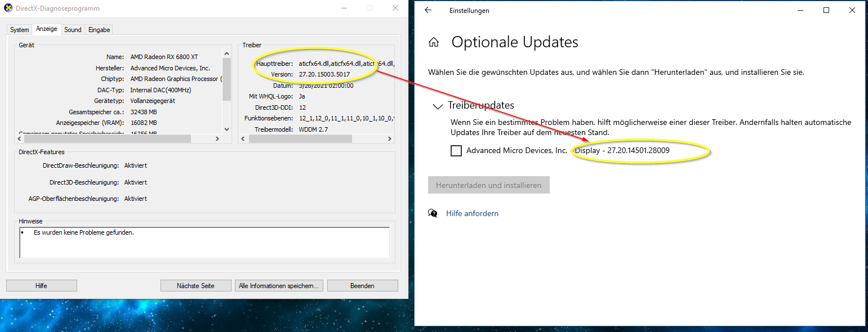
Task: Open the Hilfe anfordern link
Action: (x=472, y=213)
